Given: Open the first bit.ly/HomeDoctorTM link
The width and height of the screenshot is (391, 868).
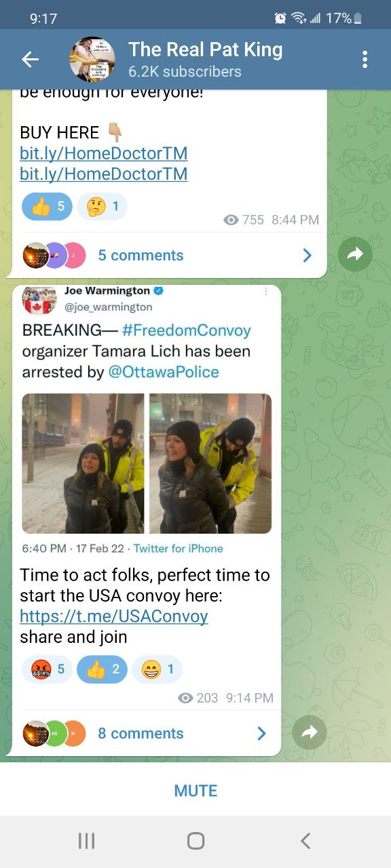Looking at the screenshot, I should tap(104, 153).
